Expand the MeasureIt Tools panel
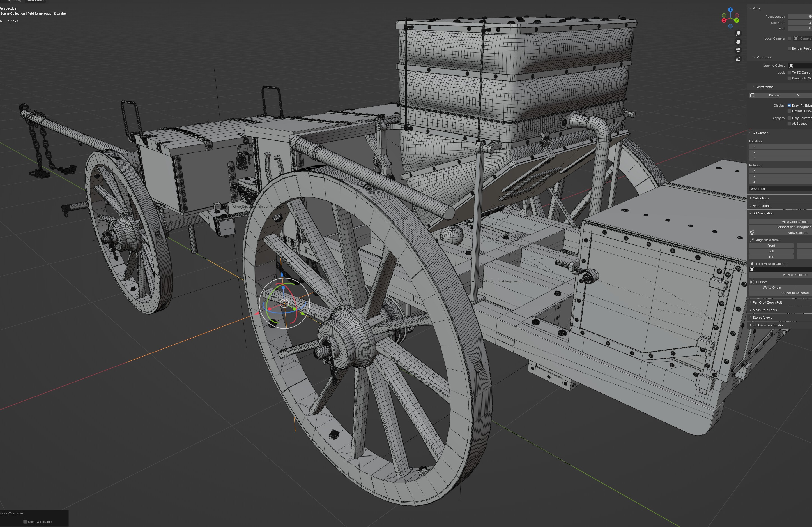This screenshot has width=812, height=527. 764,310
